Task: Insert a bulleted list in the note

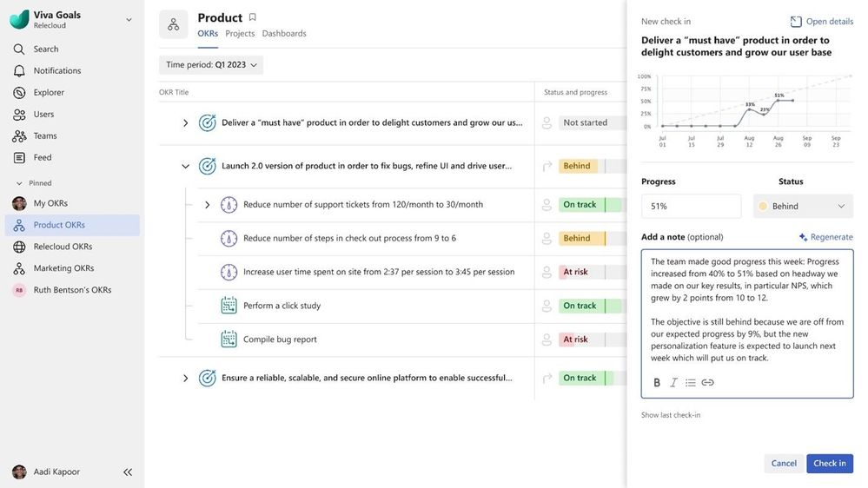Action: [x=691, y=383]
